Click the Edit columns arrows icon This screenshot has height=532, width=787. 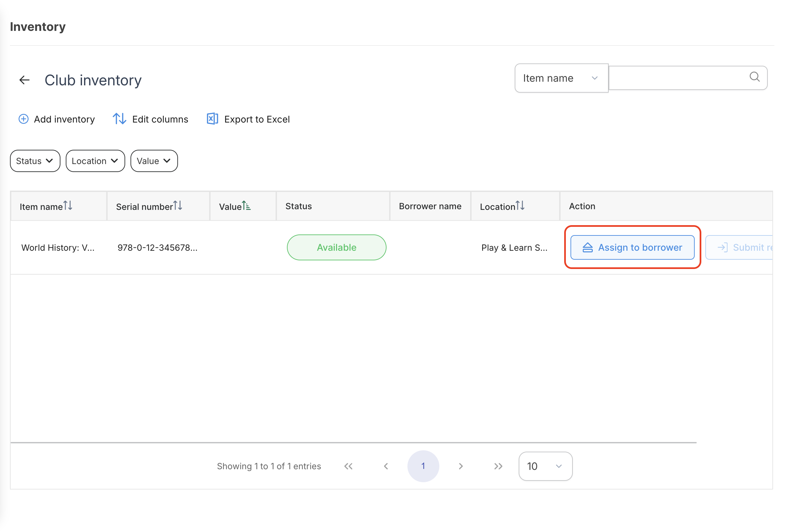(119, 119)
